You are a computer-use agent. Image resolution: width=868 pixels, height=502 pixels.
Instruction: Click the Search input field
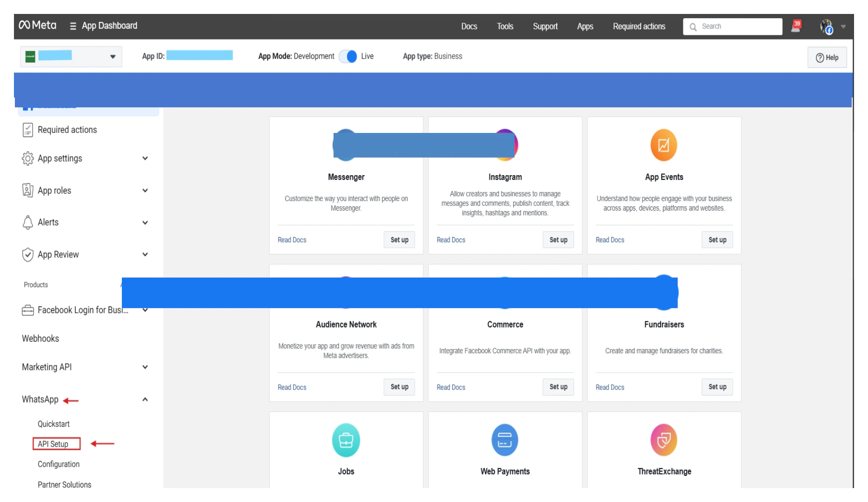[x=733, y=26]
